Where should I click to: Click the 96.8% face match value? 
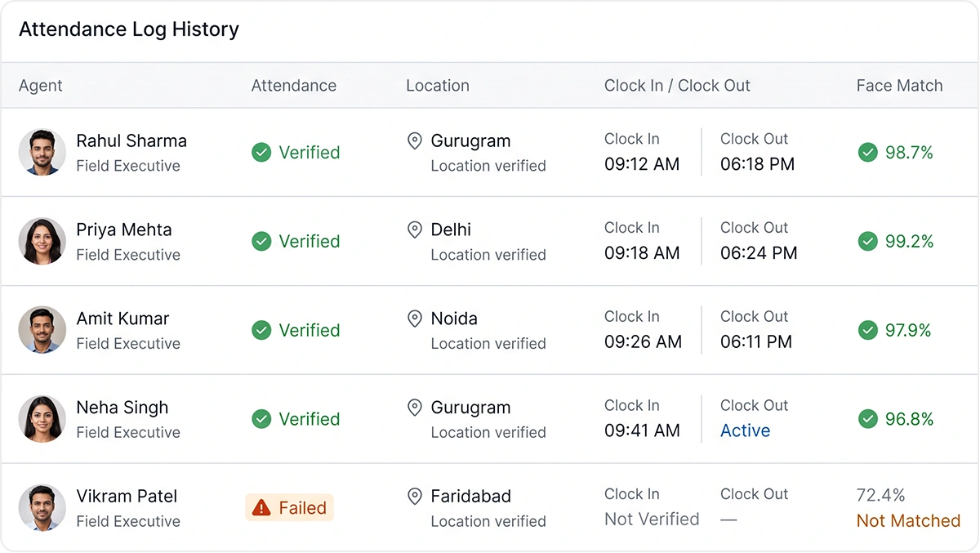[909, 419]
